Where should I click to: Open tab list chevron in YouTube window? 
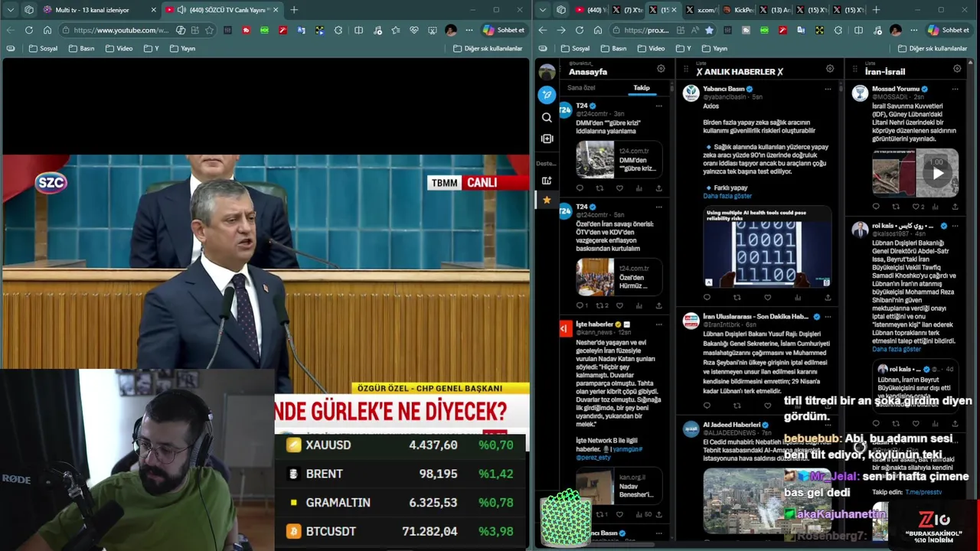click(x=10, y=10)
